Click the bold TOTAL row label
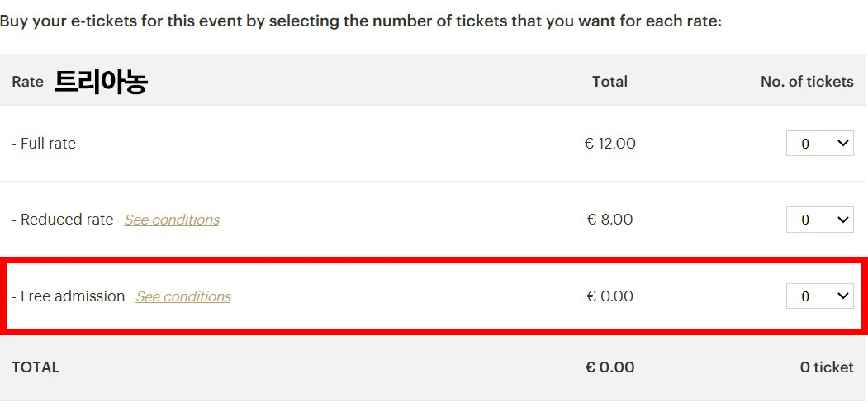Image resolution: width=868 pixels, height=407 pixels. point(36,367)
